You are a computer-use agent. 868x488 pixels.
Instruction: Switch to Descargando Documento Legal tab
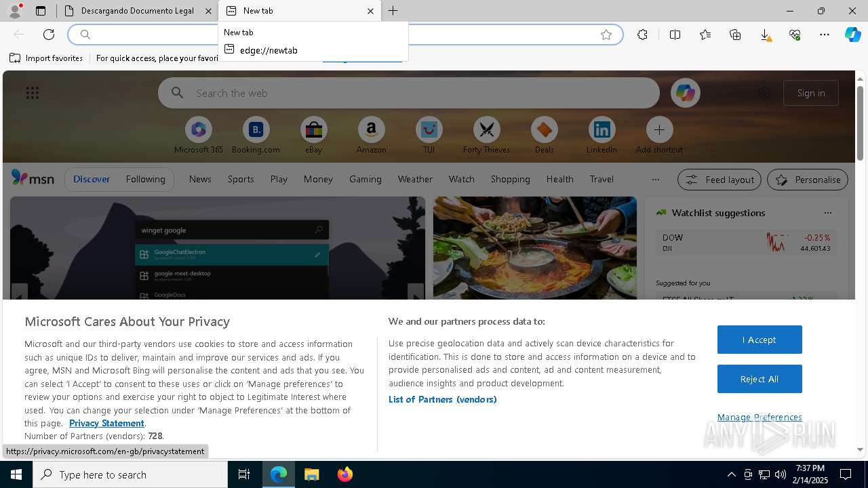137,11
